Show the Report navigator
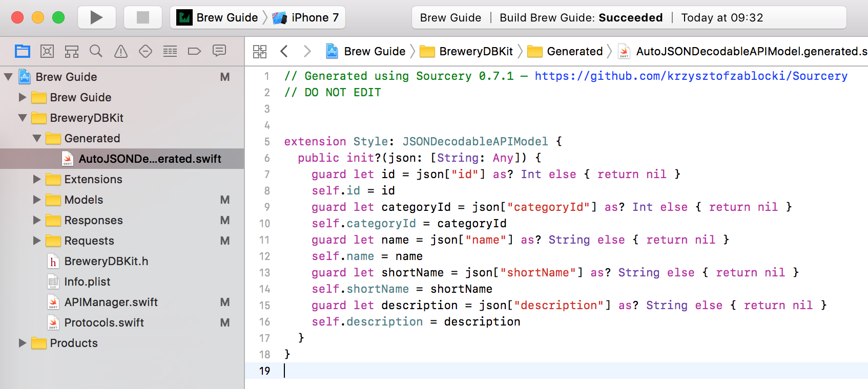868x389 pixels. coord(219,51)
